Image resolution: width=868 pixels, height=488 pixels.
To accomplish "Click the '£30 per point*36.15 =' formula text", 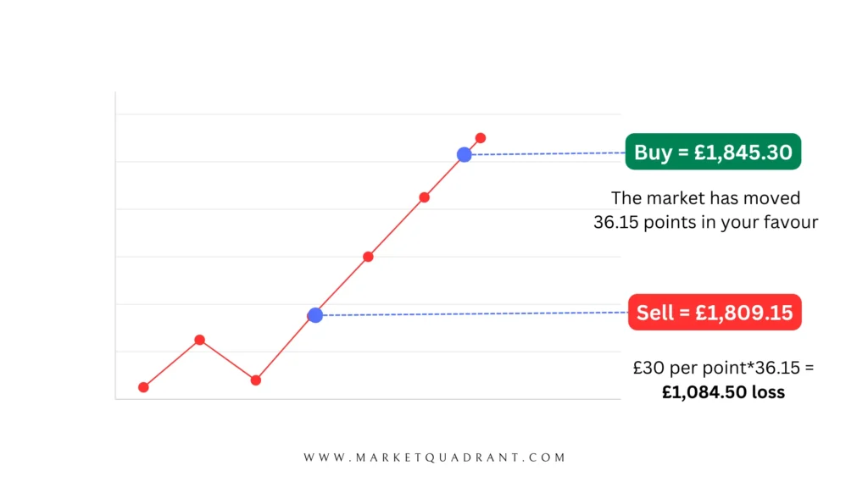I will [x=724, y=368].
